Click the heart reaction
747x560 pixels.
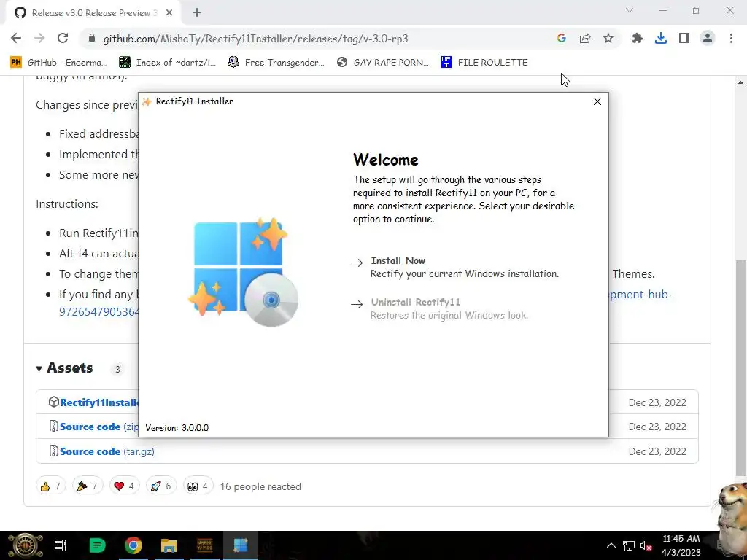(x=124, y=486)
